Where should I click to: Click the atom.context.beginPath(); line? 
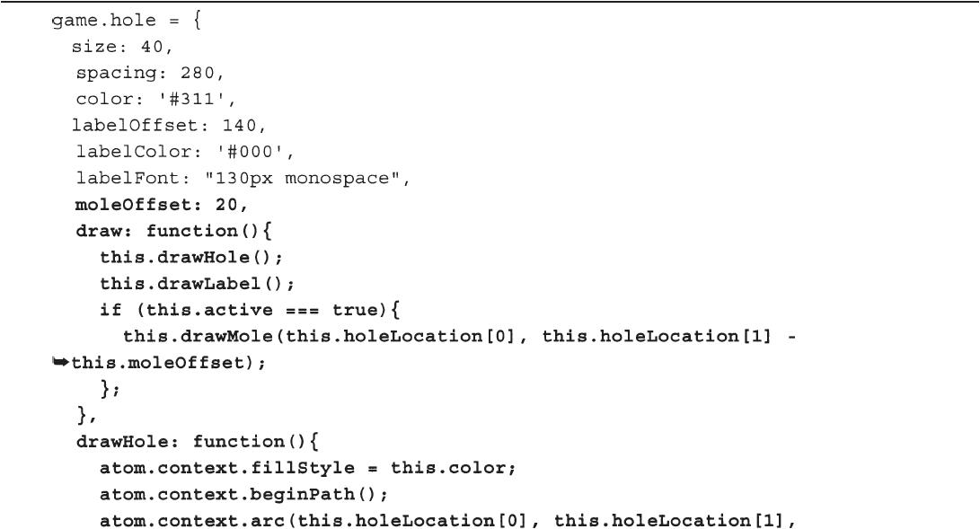click(243, 495)
